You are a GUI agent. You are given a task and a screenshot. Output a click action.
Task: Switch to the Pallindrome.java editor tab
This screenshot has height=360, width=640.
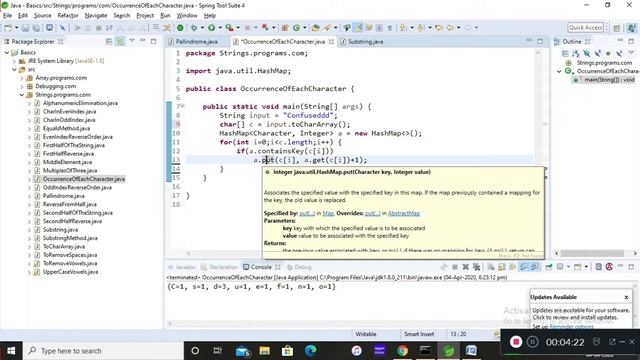[196, 42]
